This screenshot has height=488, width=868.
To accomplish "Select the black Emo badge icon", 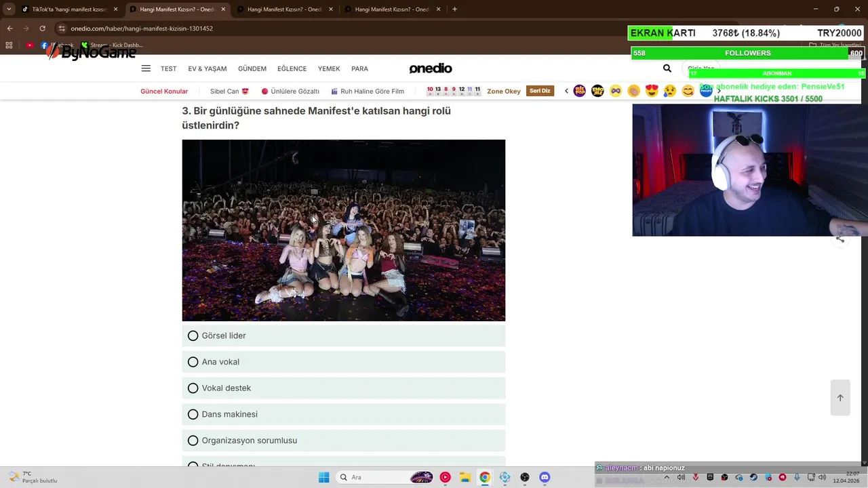I will [x=597, y=91].
